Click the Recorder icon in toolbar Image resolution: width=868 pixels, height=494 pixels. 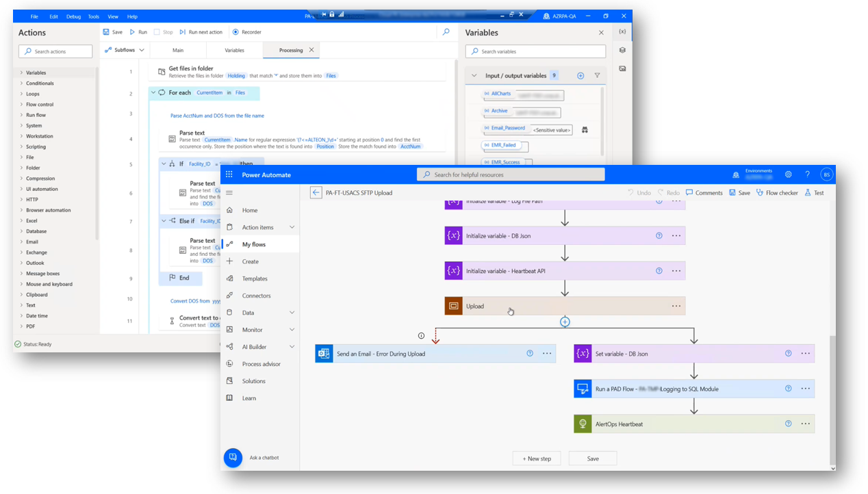click(x=235, y=32)
